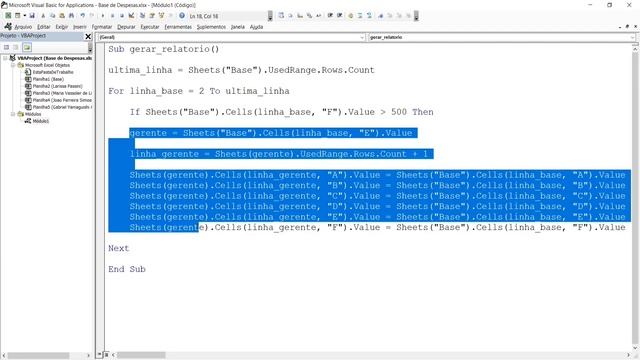
Task: Open the Exibir menu
Action: tap(62, 27)
